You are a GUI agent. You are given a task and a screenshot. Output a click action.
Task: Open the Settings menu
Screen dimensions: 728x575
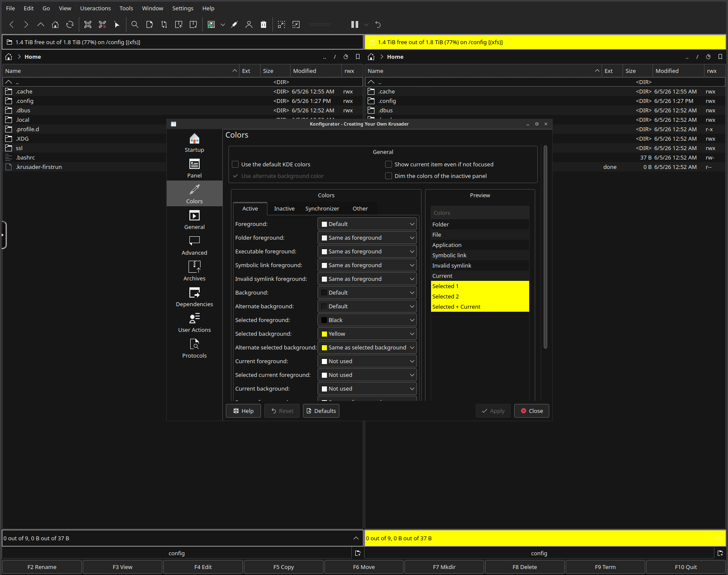click(x=183, y=8)
